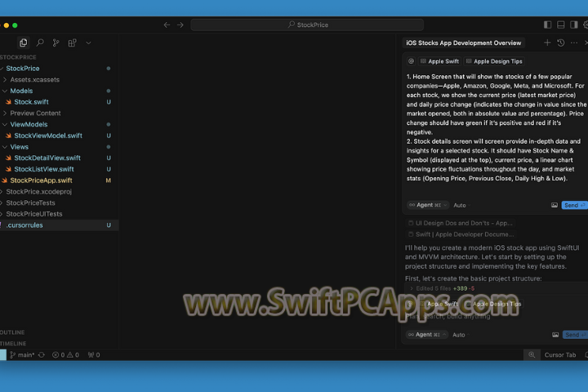Image resolution: width=588 pixels, height=392 pixels.
Task: Open the Explorer files icon
Action: pyautogui.click(x=23, y=42)
